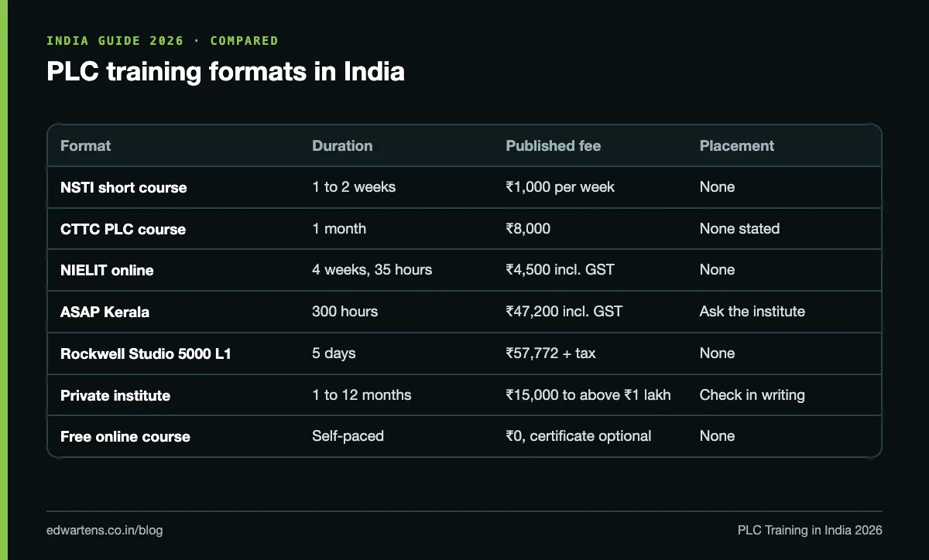The height and width of the screenshot is (560, 929).
Task: Select the 'Placement' column header
Action: (x=737, y=145)
